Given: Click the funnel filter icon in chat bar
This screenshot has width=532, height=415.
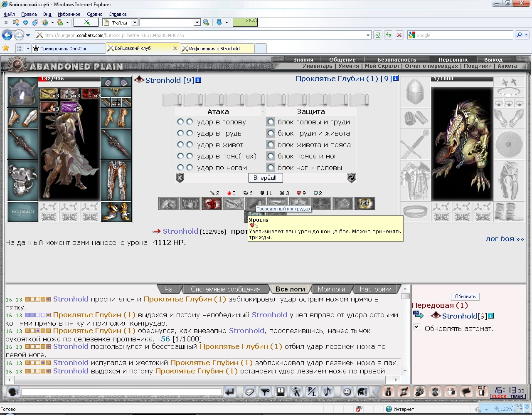Looking at the screenshot, I should click(x=265, y=391).
